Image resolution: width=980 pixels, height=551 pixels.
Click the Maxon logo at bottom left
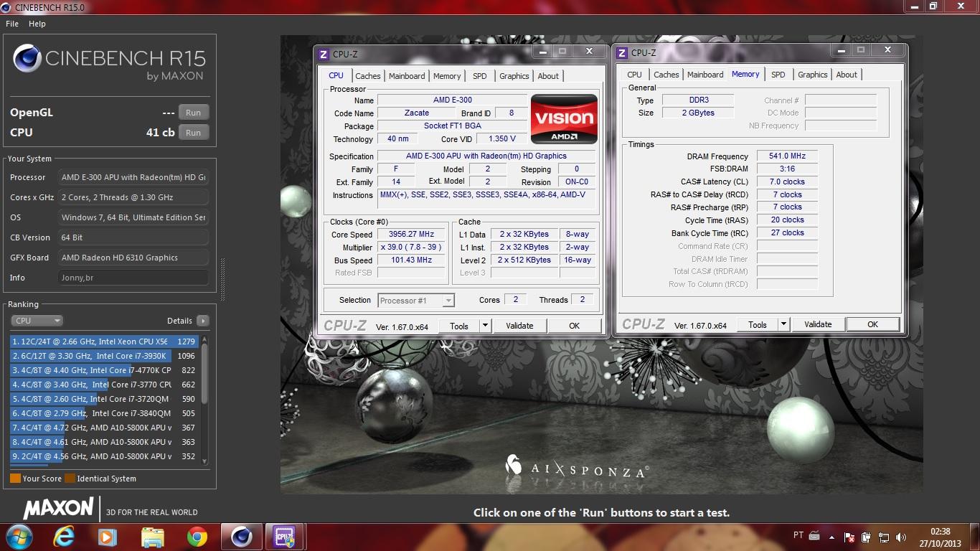coord(58,509)
